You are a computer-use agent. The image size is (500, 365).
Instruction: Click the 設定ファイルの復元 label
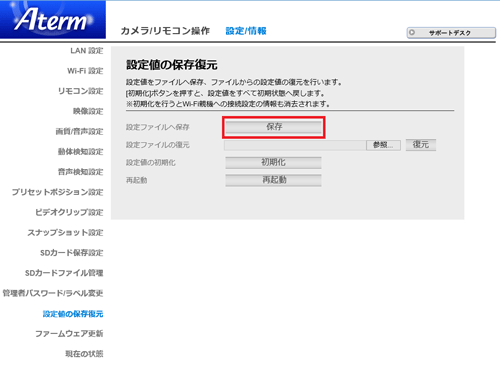(x=157, y=145)
